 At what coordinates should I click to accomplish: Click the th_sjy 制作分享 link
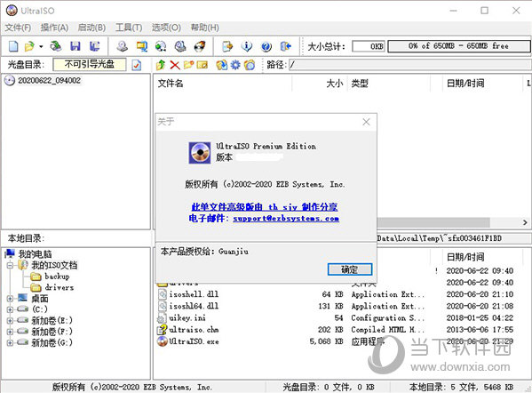pyautogui.click(x=265, y=207)
